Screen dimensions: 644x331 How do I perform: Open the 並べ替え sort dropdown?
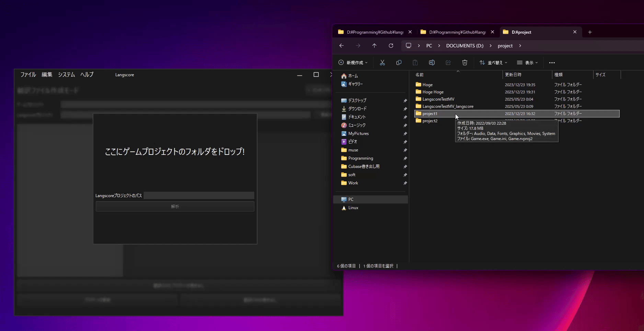coord(493,62)
